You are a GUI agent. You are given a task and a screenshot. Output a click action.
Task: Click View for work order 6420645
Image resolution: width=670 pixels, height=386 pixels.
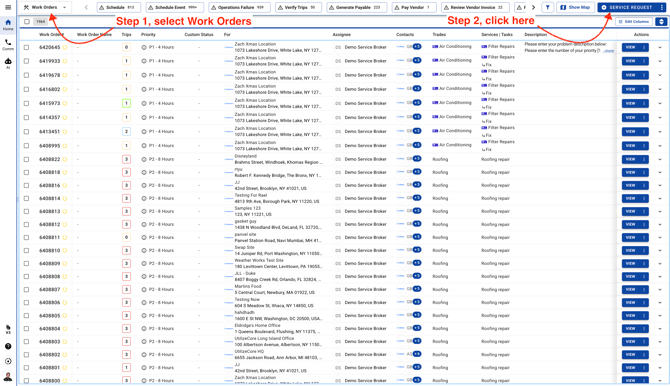631,47
